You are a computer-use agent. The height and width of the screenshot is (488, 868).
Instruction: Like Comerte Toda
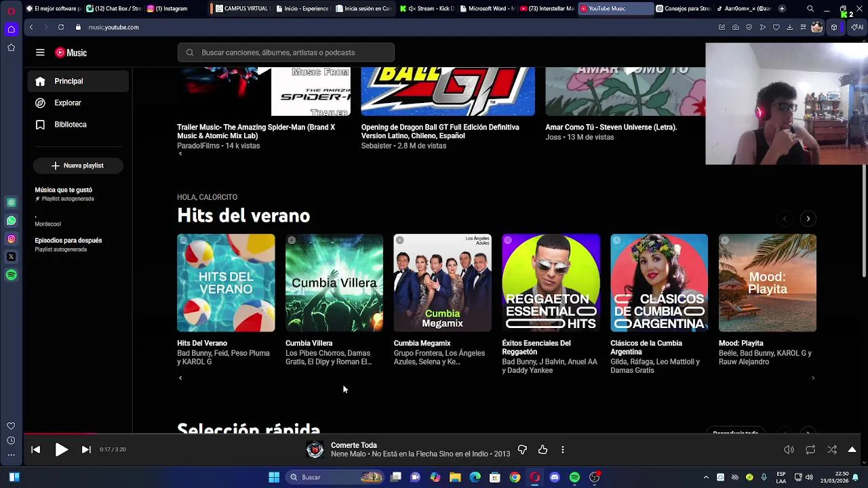click(542, 449)
